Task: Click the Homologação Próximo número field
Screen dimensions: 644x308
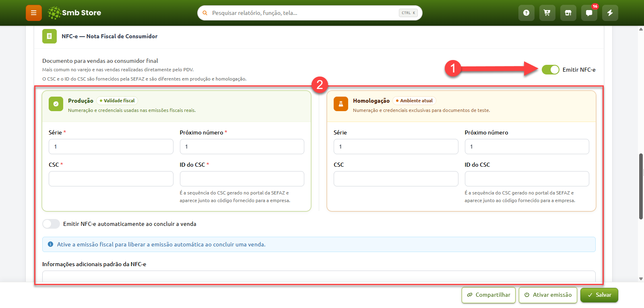Action: (x=527, y=147)
